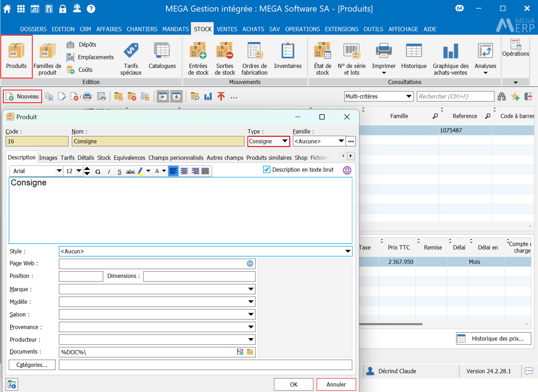Click Historique des prix... button
The height and width of the screenshot is (392, 538).
tap(493, 339)
